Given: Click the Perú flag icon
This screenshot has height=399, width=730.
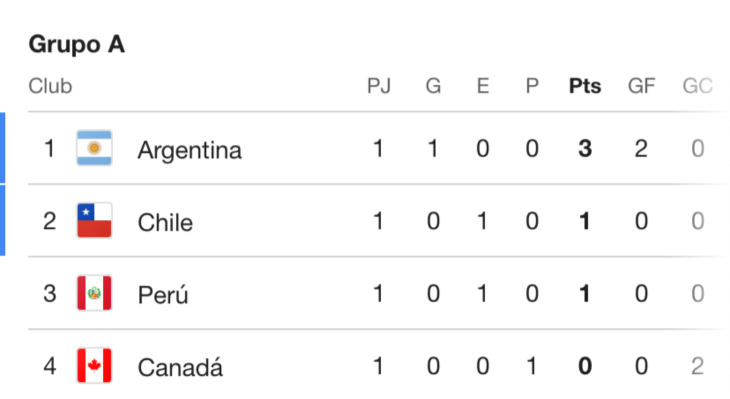Looking at the screenshot, I should (94, 293).
